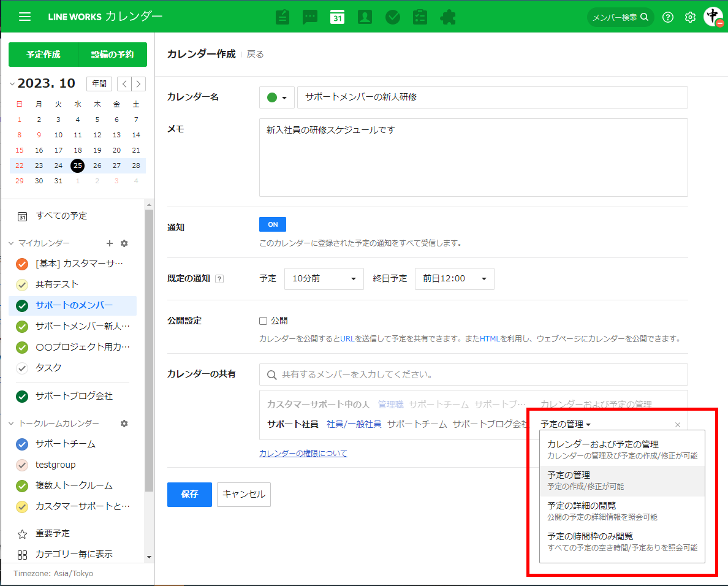Collapse the マイカレンダー section
The image size is (728, 586).
tap(12, 243)
